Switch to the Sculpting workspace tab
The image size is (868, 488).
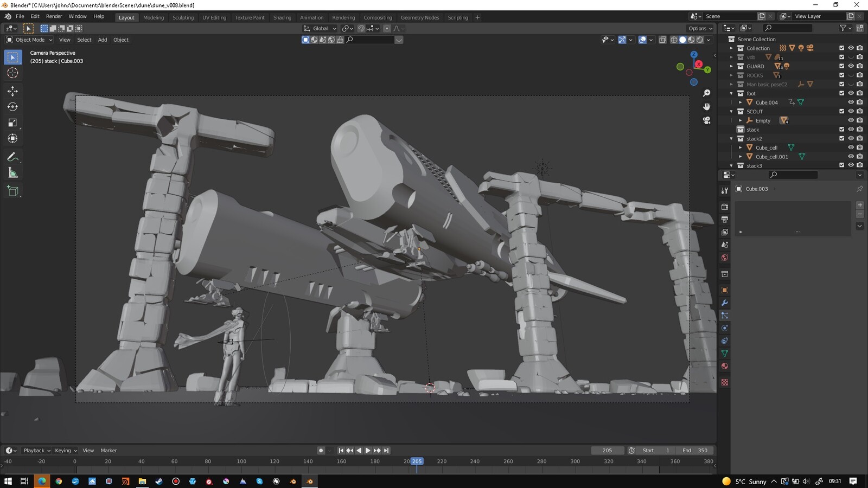pyautogui.click(x=183, y=17)
